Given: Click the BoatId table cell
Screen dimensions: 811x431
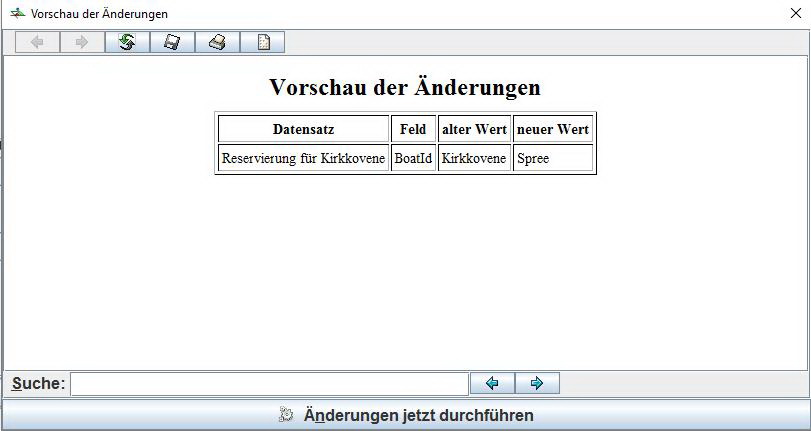Looking at the screenshot, I should point(413,158).
